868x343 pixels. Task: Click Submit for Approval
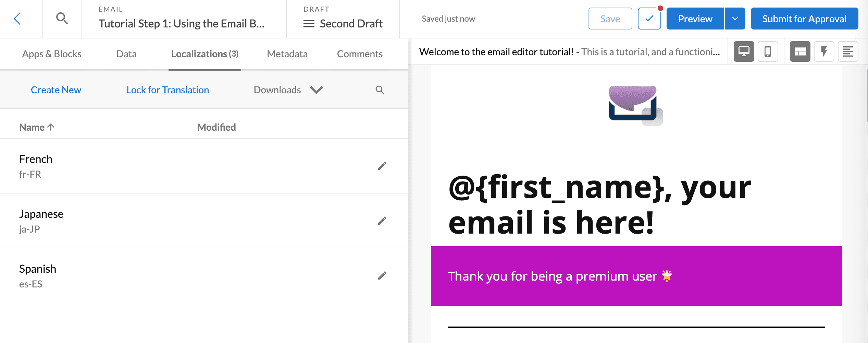click(804, 19)
